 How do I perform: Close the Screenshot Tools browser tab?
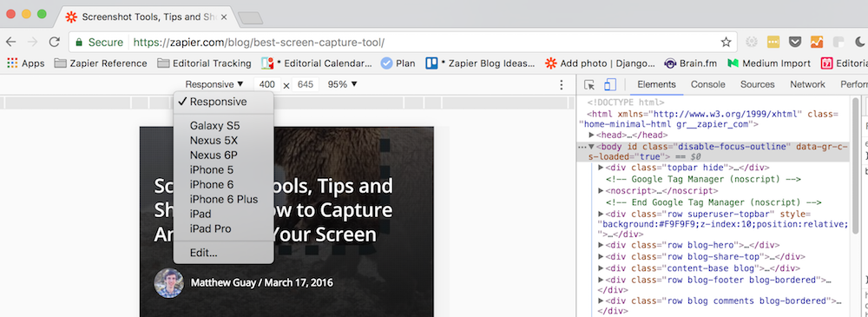(x=224, y=17)
